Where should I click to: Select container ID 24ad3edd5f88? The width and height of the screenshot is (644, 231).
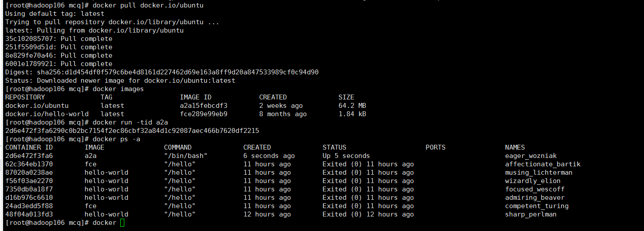click(29, 206)
